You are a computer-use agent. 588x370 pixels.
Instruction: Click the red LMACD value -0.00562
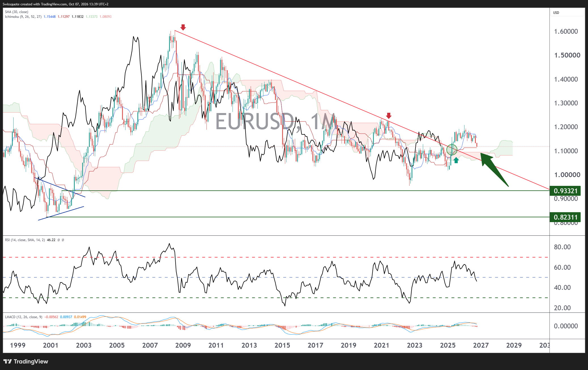pos(51,317)
